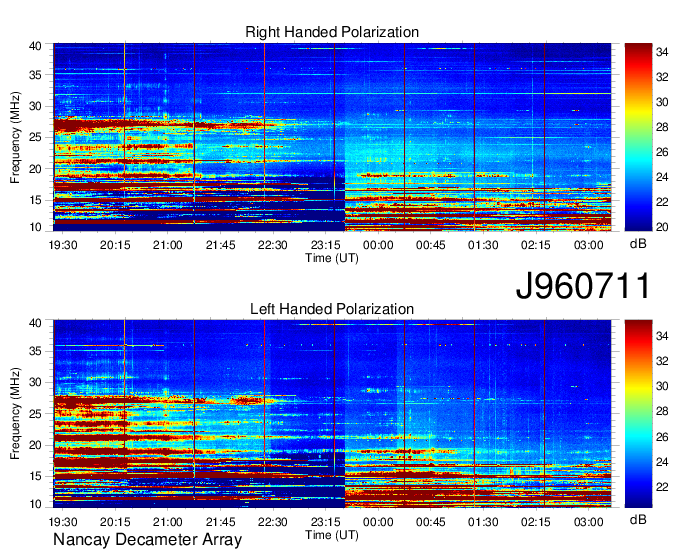Click Time (UT) axis label under Left Handed plot
The image size is (680, 552).
[332, 535]
